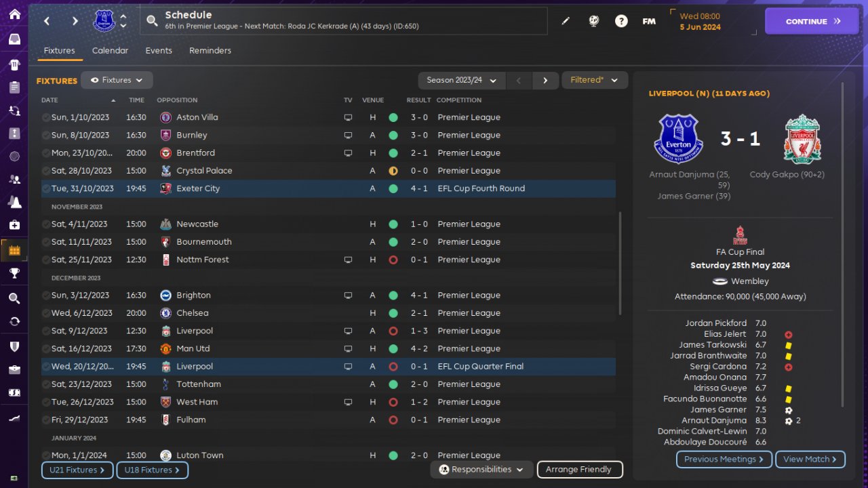Image resolution: width=868 pixels, height=488 pixels.
Task: Open U21 Fixtures
Action: coord(77,470)
